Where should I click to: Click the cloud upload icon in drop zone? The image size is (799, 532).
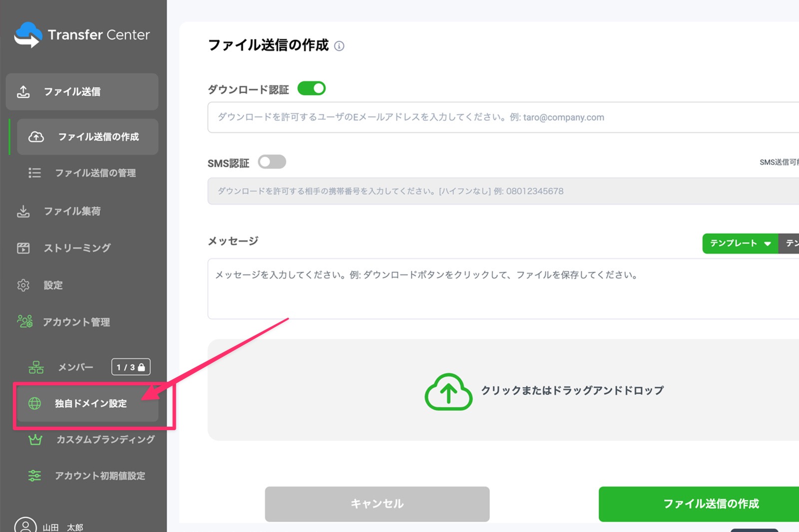point(448,392)
